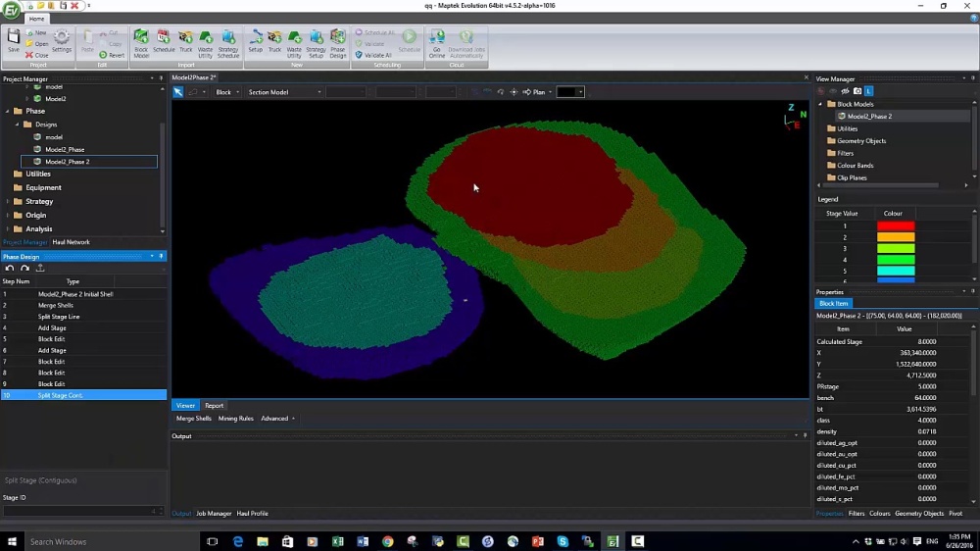
Task: Click the Go Online cloud icon
Action: (437, 44)
